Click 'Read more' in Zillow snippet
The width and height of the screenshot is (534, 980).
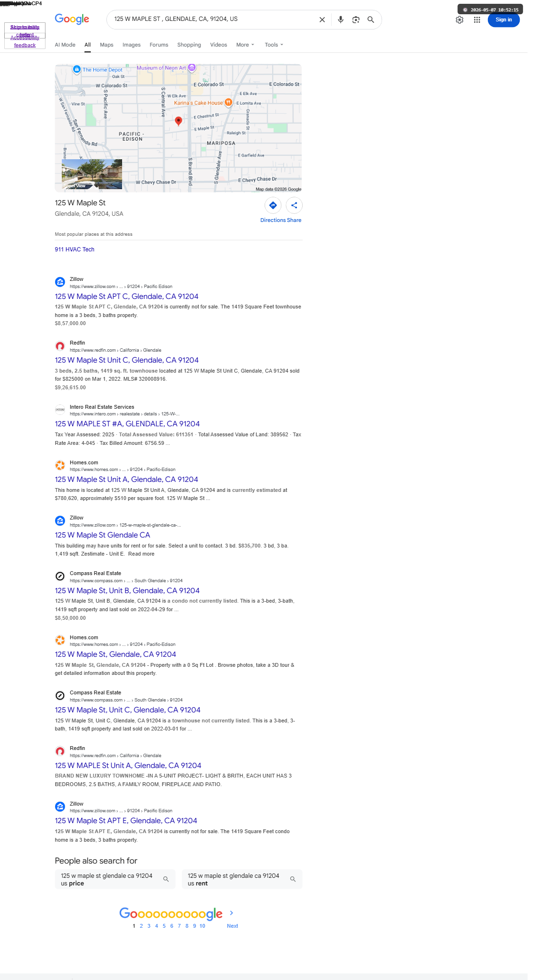141,554
